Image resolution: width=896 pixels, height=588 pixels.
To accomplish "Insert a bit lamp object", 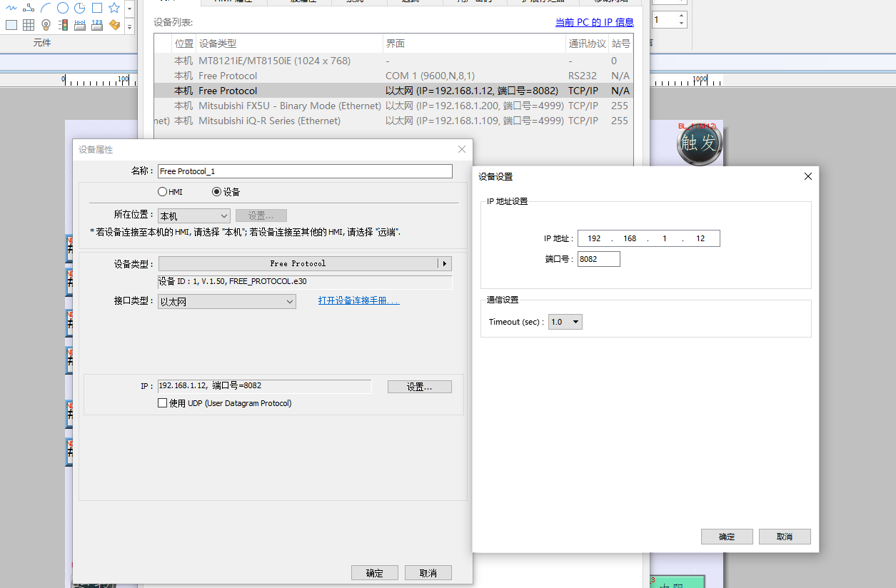I will pos(46,25).
